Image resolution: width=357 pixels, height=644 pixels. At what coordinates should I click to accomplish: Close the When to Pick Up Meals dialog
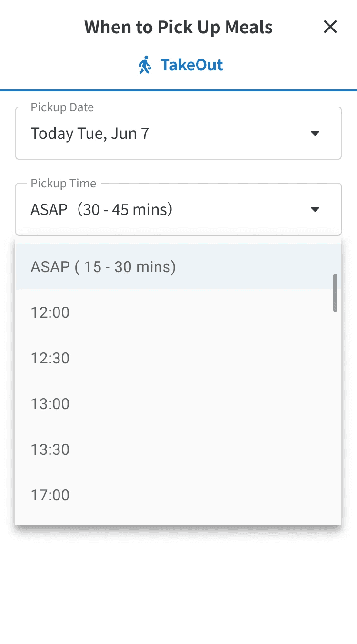(x=330, y=27)
